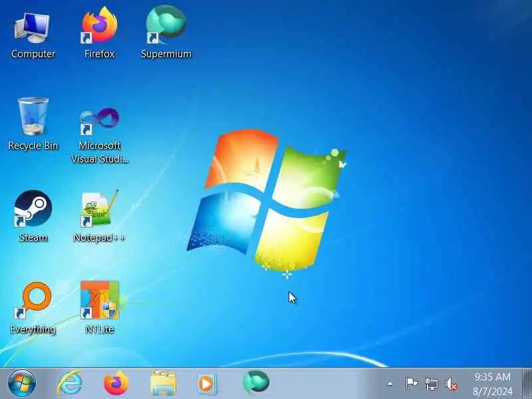Open Windows Explorer from the taskbar
This screenshot has height=399, width=532.
163,384
